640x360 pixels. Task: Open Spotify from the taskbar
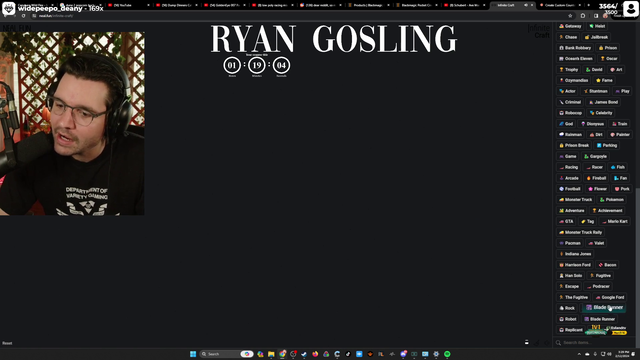[447, 354]
